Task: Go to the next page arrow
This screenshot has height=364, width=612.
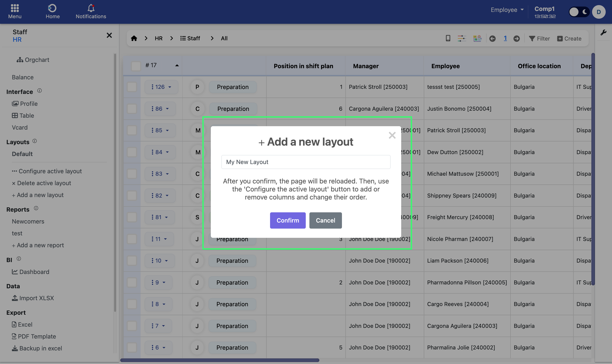Action: pos(516,39)
